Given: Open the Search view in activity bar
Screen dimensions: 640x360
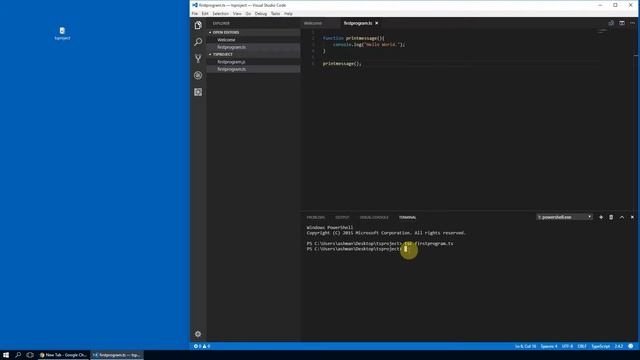Looking at the screenshot, I should point(198,42).
